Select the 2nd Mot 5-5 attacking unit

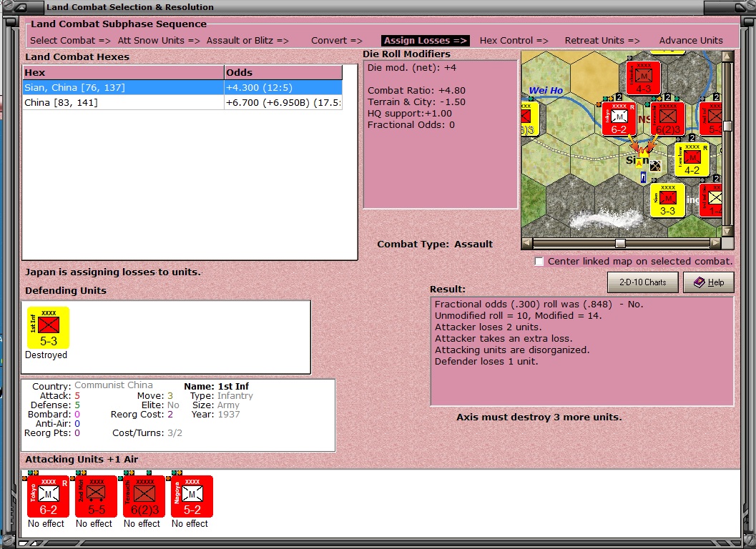pos(96,497)
